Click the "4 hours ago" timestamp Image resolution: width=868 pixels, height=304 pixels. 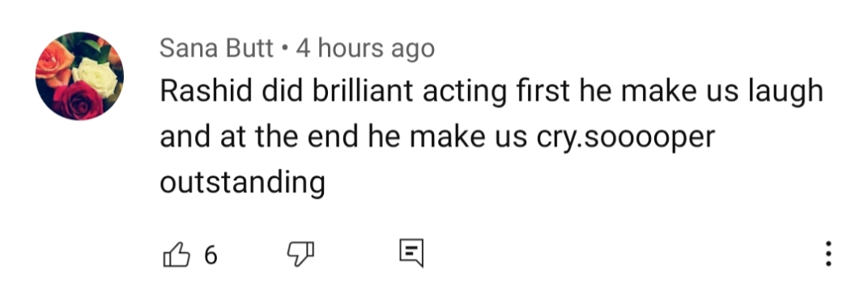(365, 48)
